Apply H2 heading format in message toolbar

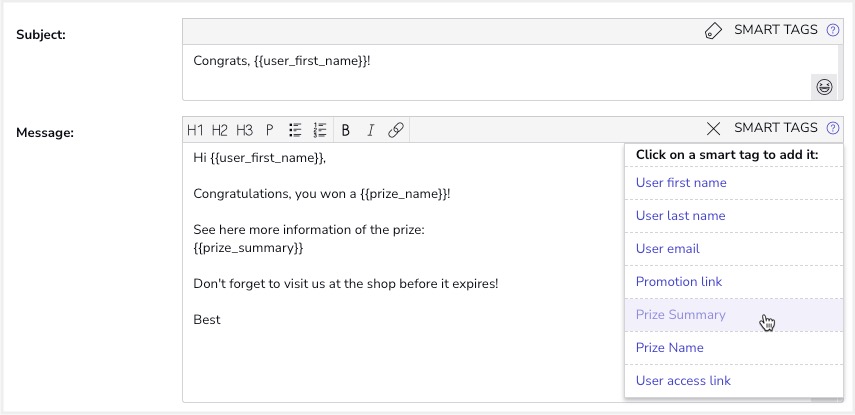pyautogui.click(x=220, y=130)
